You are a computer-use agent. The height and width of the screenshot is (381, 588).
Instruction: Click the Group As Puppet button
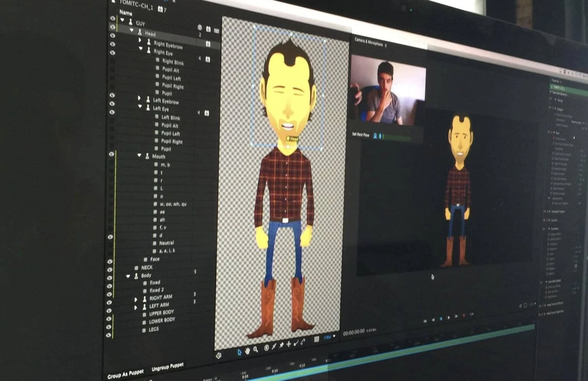pos(125,374)
